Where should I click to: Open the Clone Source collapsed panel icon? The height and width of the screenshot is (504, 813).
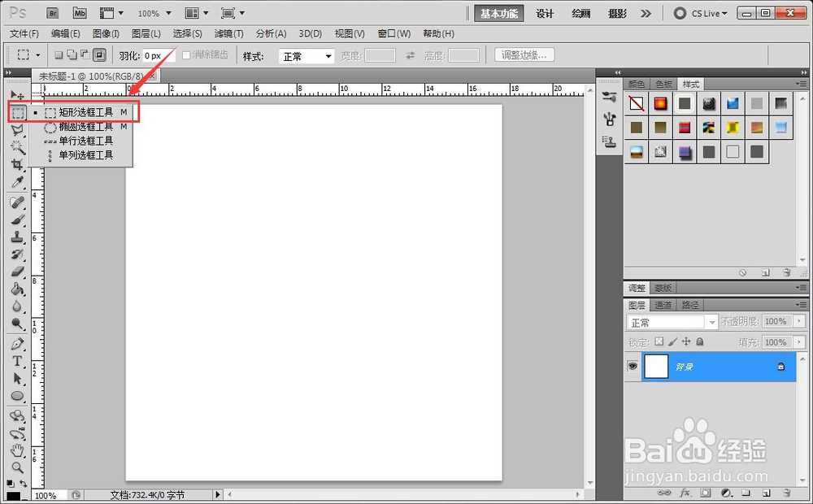(609, 141)
